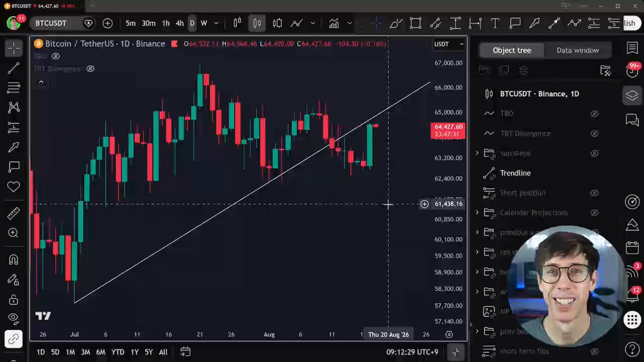Viewport: 644px width, 362px height.
Task: Open the Fibonacci tools in left toolbar
Action: coord(13,87)
